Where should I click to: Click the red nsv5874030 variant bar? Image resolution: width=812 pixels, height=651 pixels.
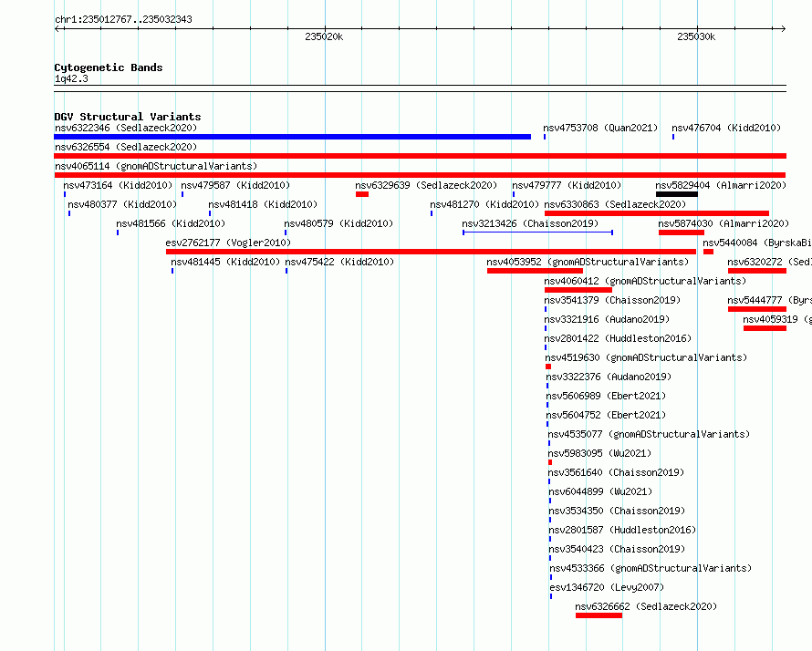(681, 232)
